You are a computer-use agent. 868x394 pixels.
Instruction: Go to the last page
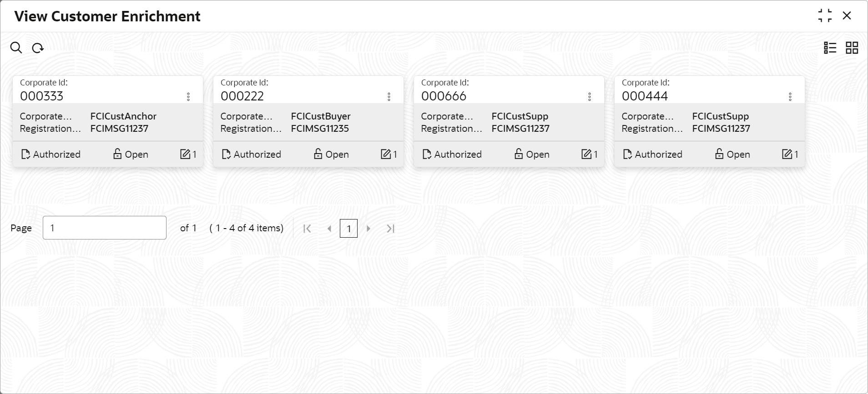(390, 229)
